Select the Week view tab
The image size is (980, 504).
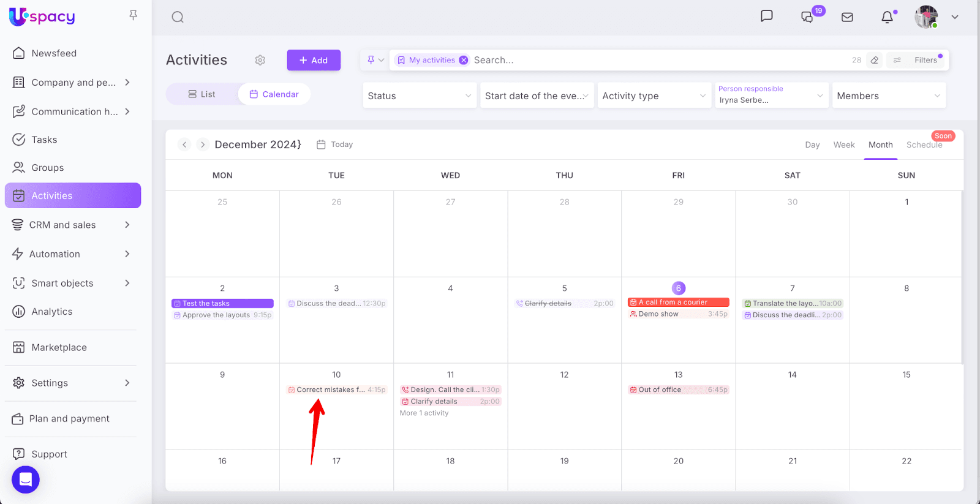(x=843, y=145)
